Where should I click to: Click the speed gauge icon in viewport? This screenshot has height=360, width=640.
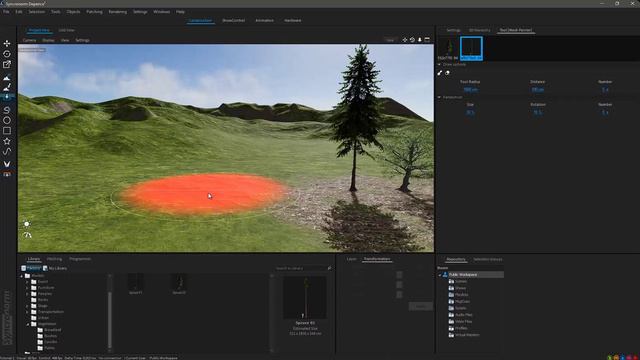tap(27, 235)
